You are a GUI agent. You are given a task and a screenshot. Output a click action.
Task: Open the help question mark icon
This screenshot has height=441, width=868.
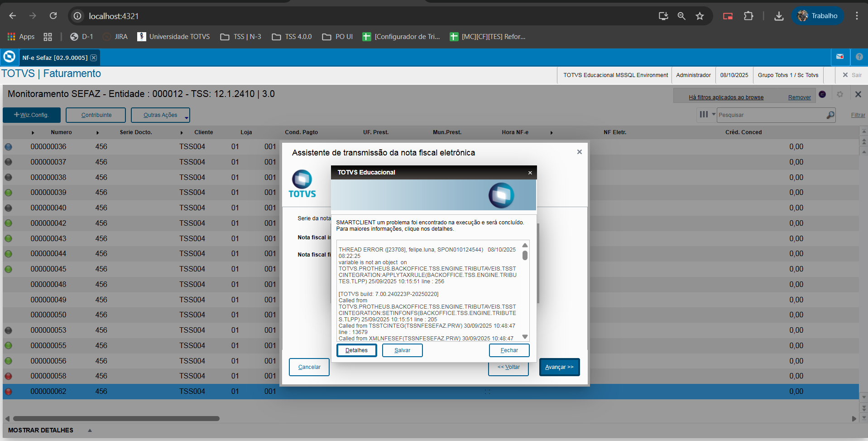tap(859, 57)
